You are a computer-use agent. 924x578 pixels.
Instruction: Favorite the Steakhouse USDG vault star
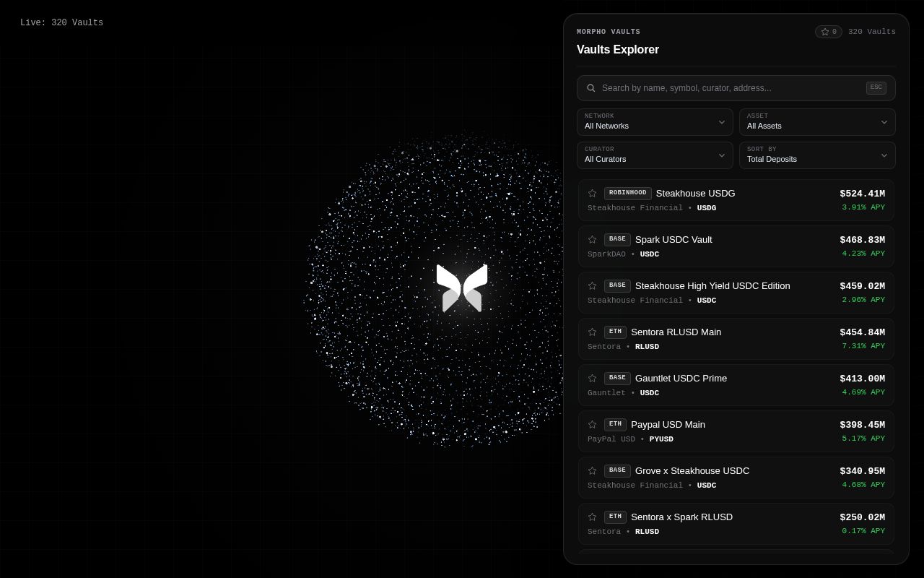593,194
